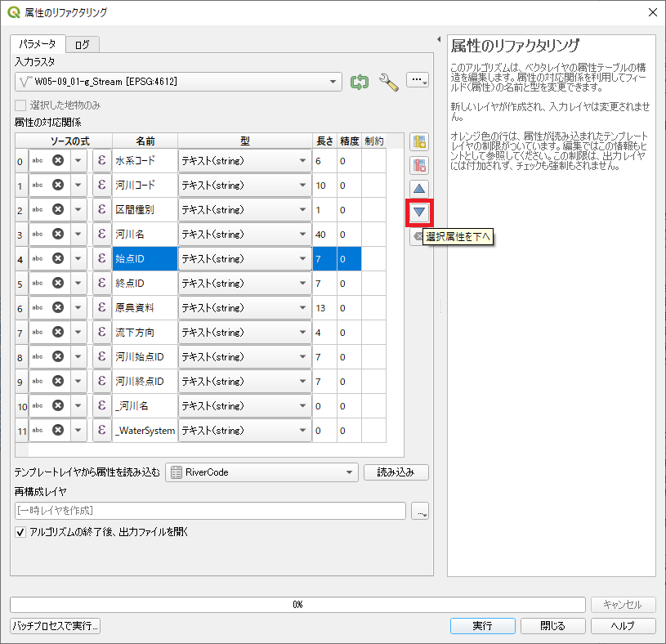Select the パラメータ tab

coord(38,44)
